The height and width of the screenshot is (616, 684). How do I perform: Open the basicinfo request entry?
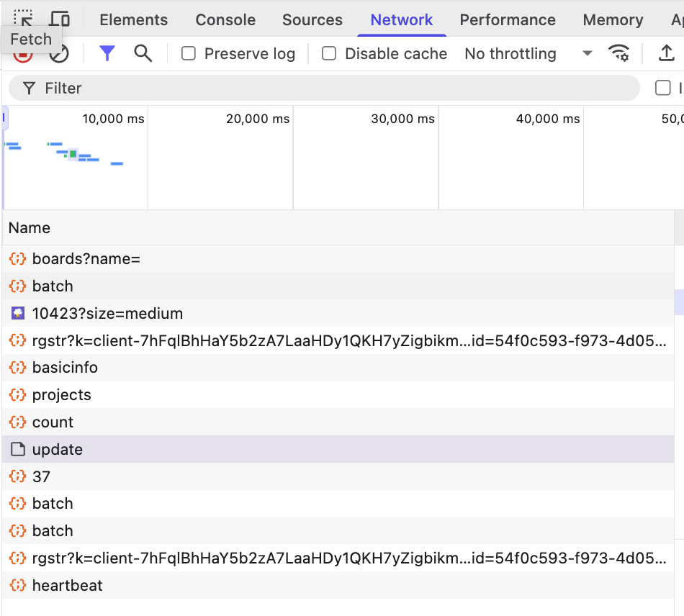(66, 367)
